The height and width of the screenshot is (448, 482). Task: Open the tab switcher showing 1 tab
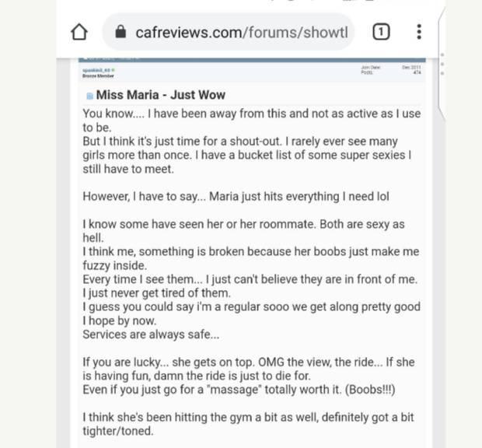(x=381, y=32)
